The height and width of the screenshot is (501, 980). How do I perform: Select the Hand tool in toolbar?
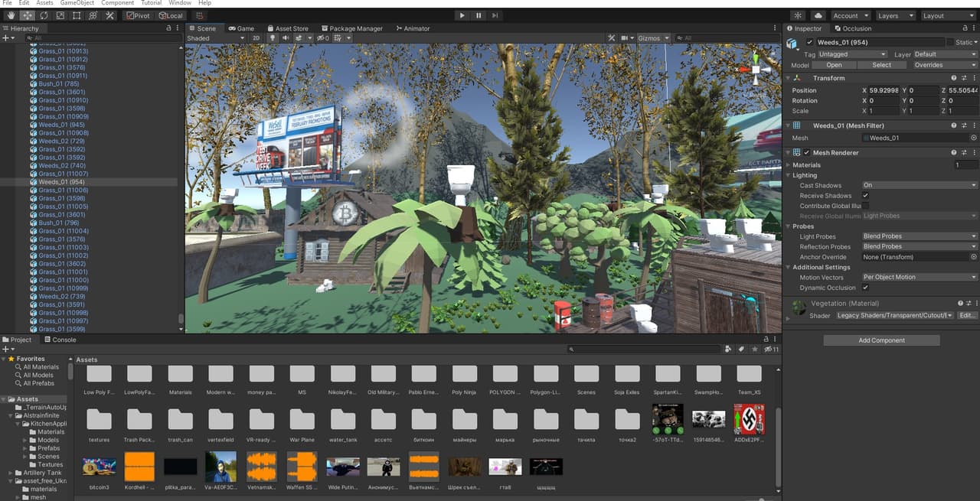coord(11,15)
